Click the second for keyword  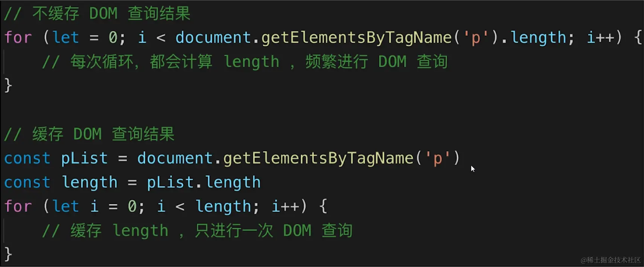click(x=18, y=206)
